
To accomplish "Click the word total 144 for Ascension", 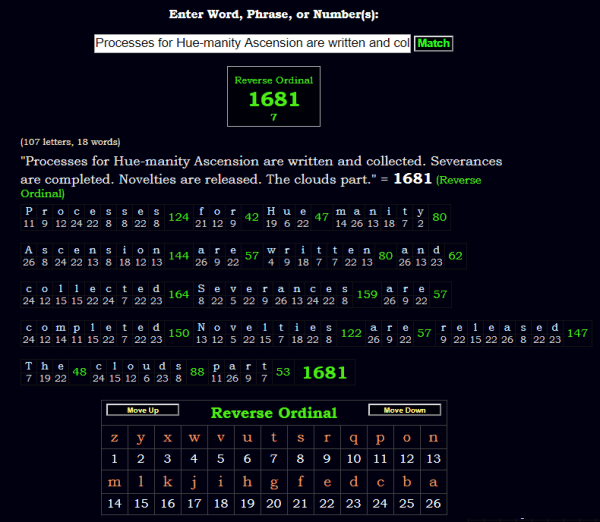I will pos(179,256).
